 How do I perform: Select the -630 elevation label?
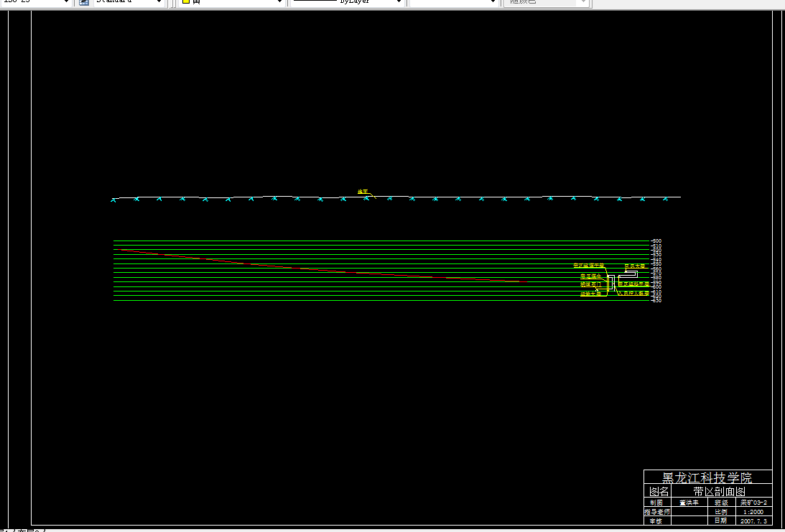[x=656, y=300]
